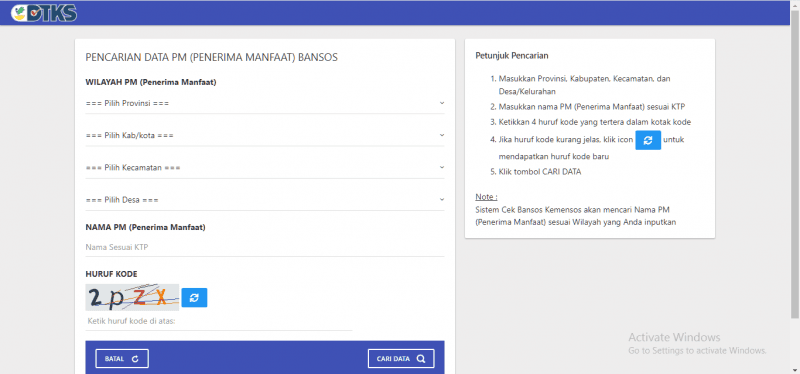
Task: Click chevron arrow of Kab/kota select
Action: click(442, 135)
